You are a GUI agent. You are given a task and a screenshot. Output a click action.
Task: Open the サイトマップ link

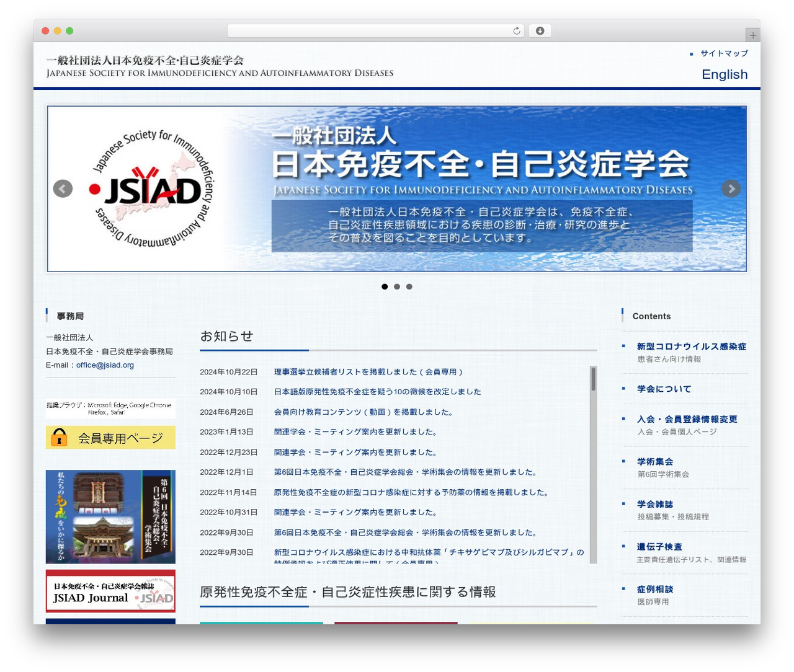click(x=724, y=53)
